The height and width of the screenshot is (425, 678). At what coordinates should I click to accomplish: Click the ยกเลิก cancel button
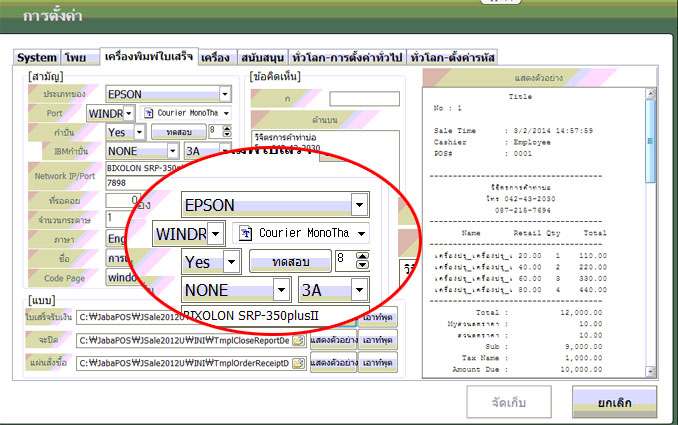tap(614, 402)
